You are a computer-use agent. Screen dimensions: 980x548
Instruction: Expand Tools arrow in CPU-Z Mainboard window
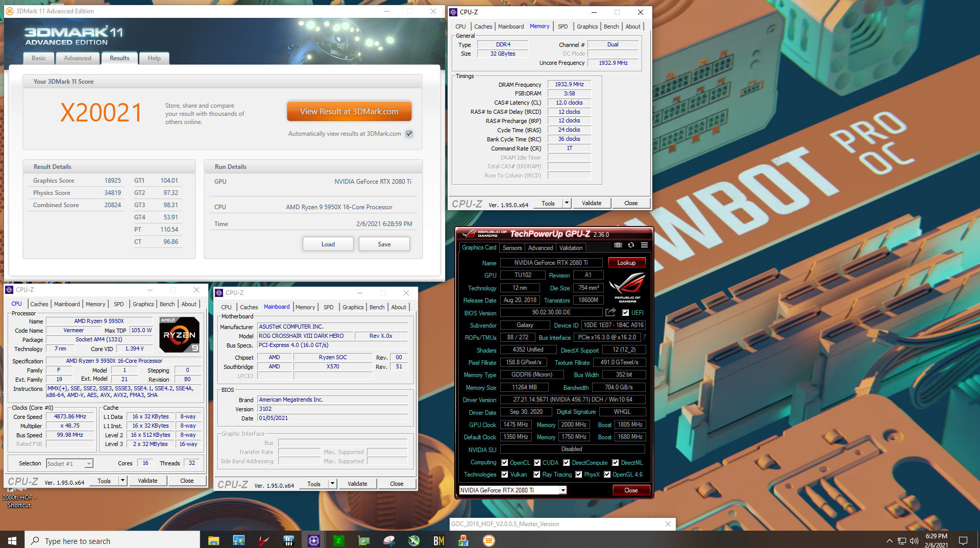332,484
